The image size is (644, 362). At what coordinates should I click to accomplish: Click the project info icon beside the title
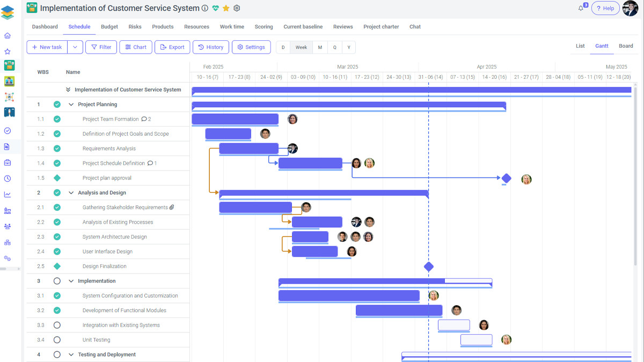tap(204, 8)
